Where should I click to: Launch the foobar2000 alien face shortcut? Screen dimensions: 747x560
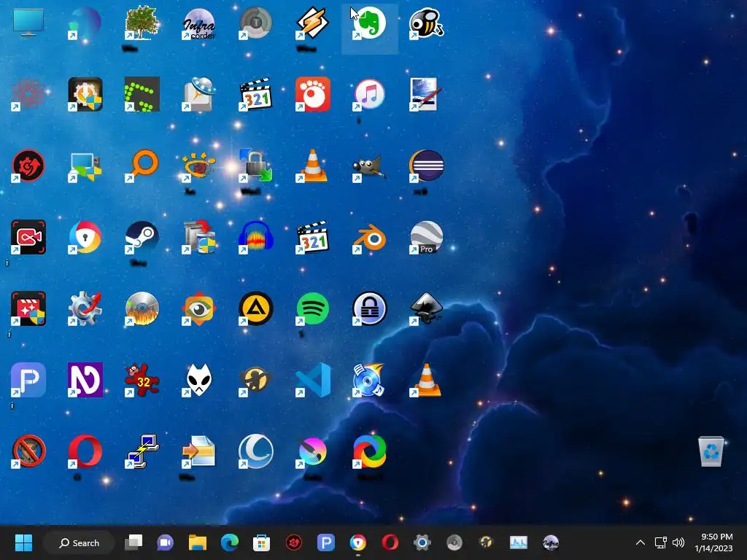[x=198, y=380]
